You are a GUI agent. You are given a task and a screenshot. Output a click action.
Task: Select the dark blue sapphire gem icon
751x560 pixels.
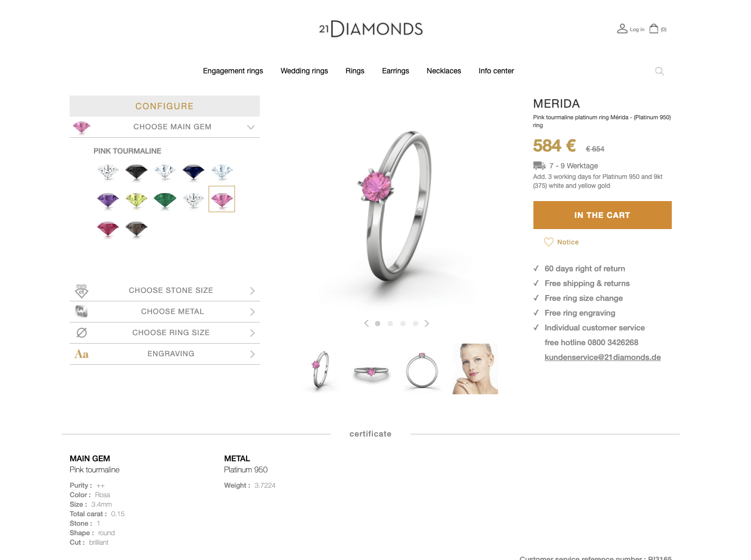pos(193,172)
